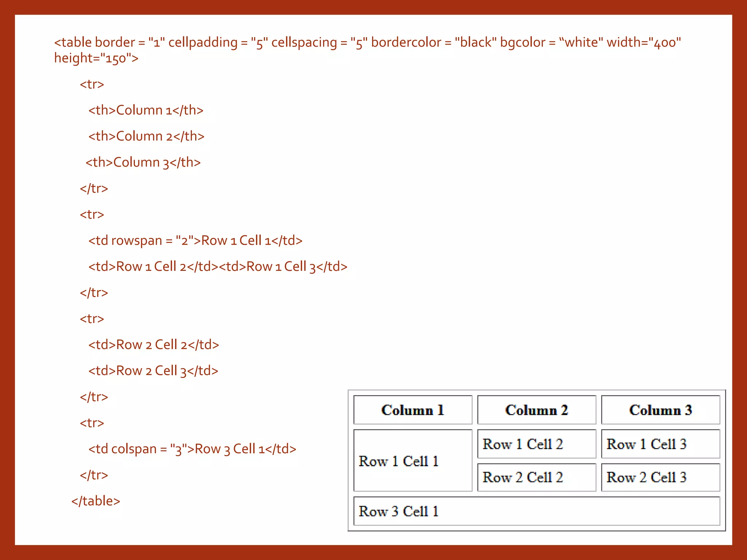This screenshot has height=560, width=747.
Task: Click the <td>Row 2 Cell 3</td> code line
Action: [153, 371]
